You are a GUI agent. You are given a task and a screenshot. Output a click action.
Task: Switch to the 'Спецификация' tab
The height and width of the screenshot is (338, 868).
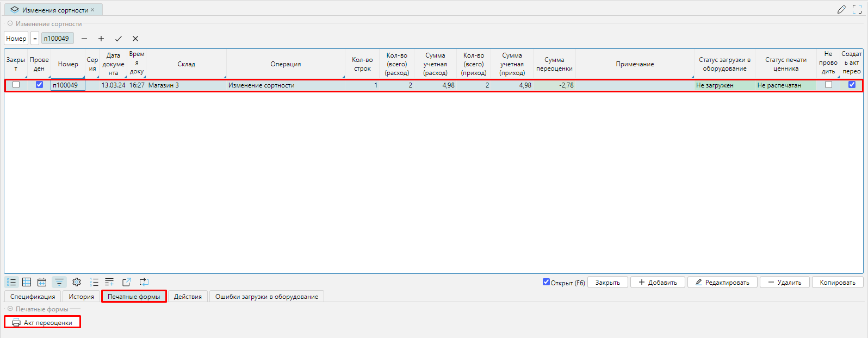[33, 297]
